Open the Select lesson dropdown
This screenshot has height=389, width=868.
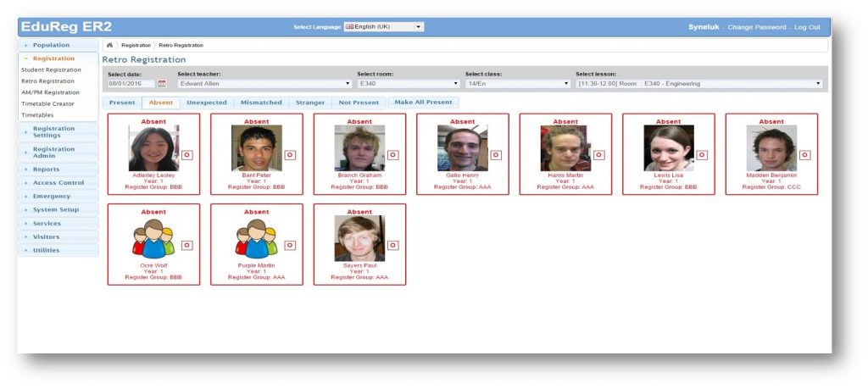(x=698, y=84)
